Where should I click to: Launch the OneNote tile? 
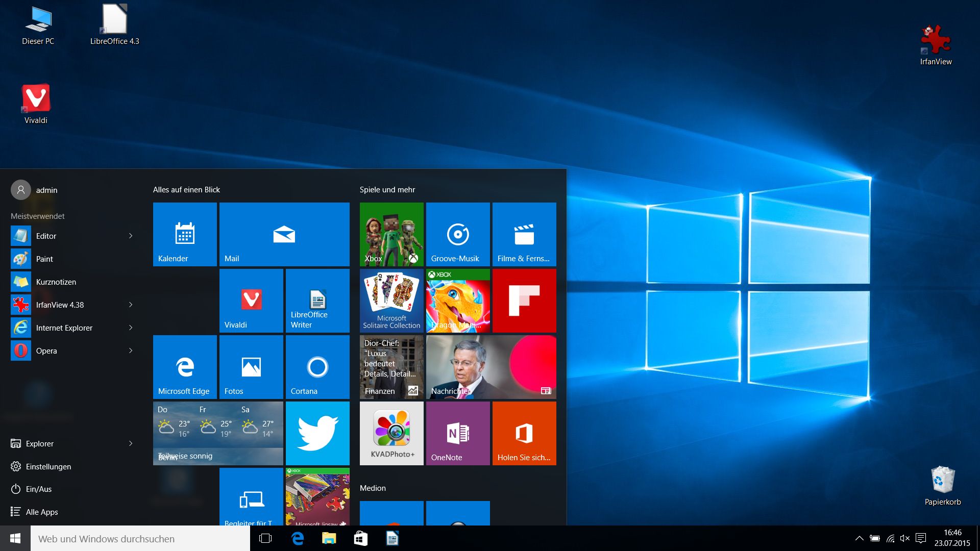coord(458,433)
